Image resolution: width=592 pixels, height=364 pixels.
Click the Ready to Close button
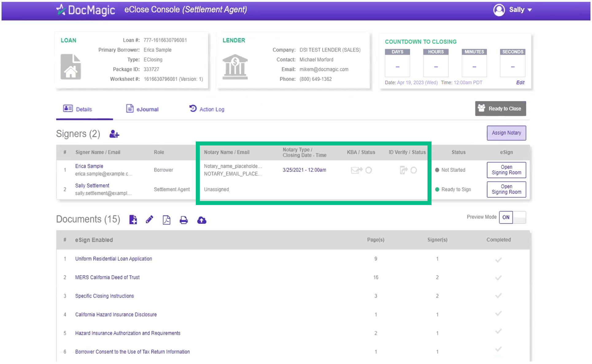point(500,109)
